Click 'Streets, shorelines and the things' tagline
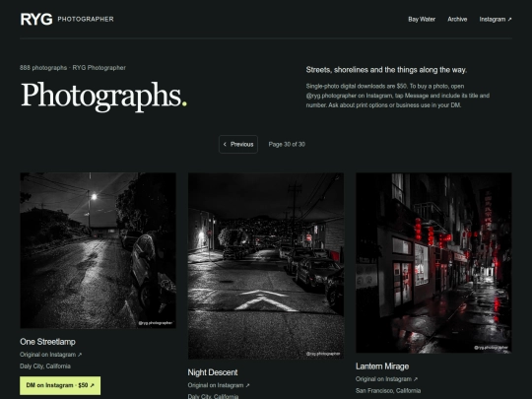This screenshot has width=532, height=399. click(x=386, y=70)
